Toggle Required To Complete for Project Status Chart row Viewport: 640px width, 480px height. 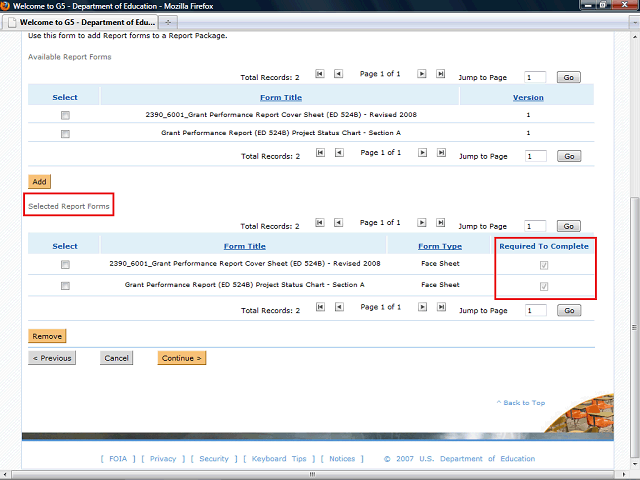click(544, 287)
